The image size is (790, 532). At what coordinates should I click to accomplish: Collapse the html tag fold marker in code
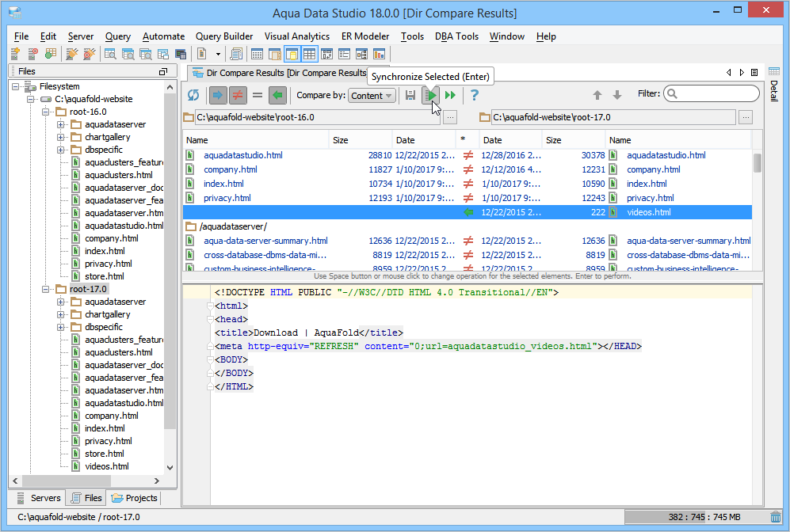(x=210, y=306)
